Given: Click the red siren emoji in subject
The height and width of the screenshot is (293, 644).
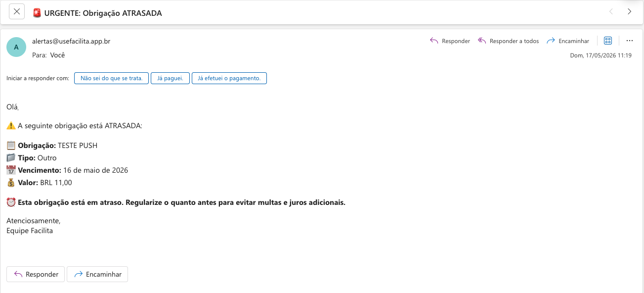Looking at the screenshot, I should [x=37, y=13].
